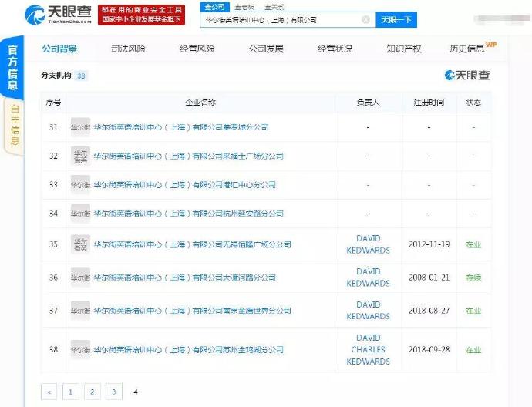
Task: Click the 天眼查 watermark logo above the table
Action: click(467, 76)
